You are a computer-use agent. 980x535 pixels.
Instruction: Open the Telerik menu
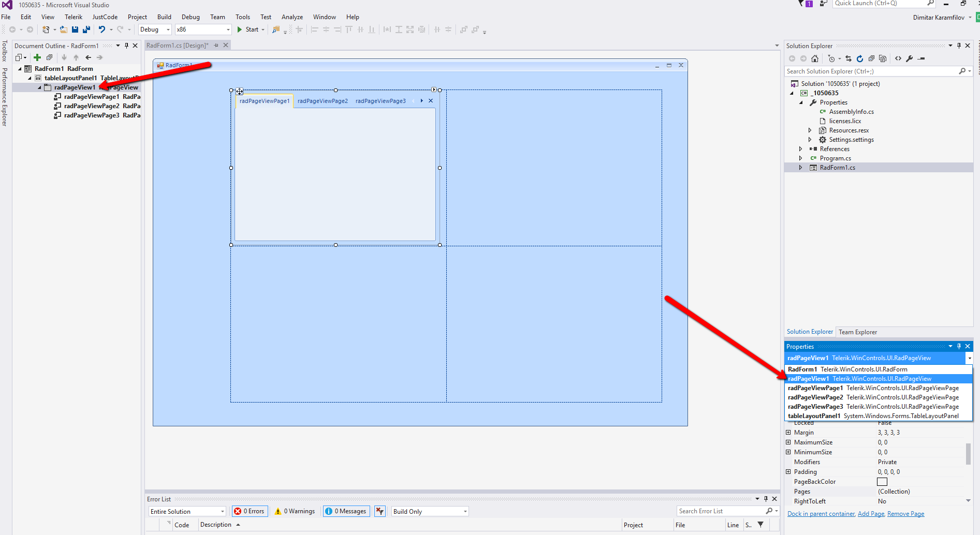74,17
